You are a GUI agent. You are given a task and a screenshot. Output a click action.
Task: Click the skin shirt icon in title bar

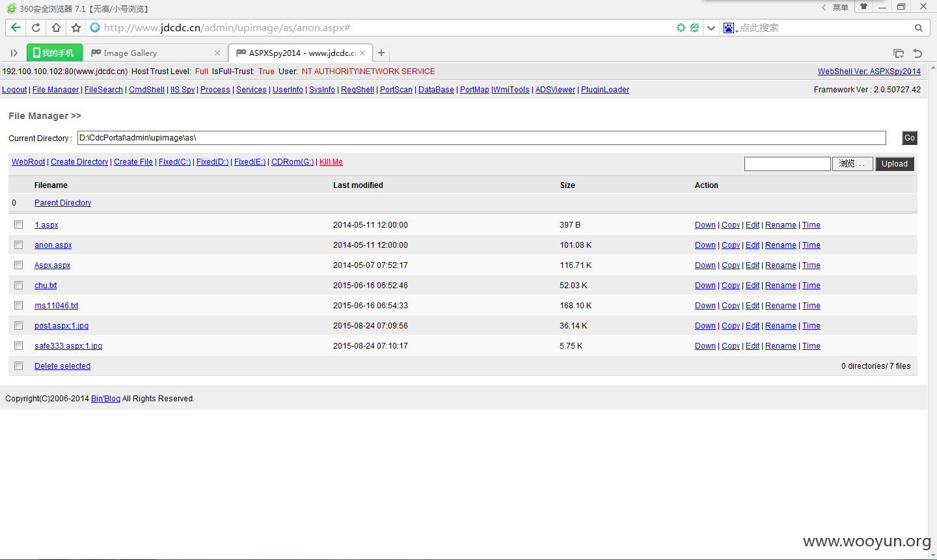pos(863,7)
